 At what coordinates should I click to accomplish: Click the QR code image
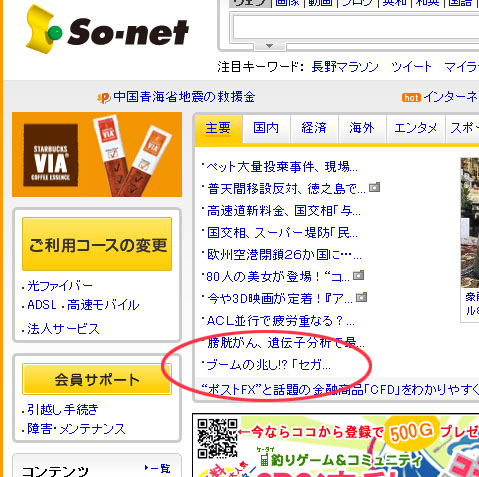pos(217,438)
